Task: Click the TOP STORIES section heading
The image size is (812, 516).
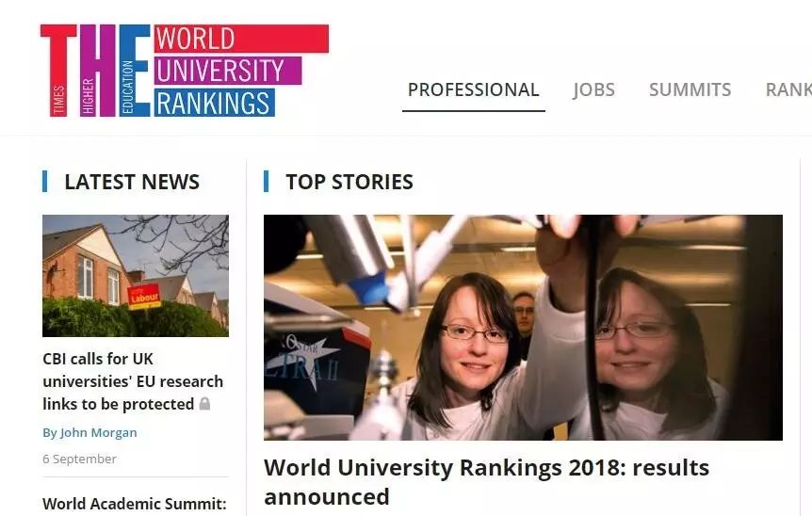Action: [x=349, y=182]
